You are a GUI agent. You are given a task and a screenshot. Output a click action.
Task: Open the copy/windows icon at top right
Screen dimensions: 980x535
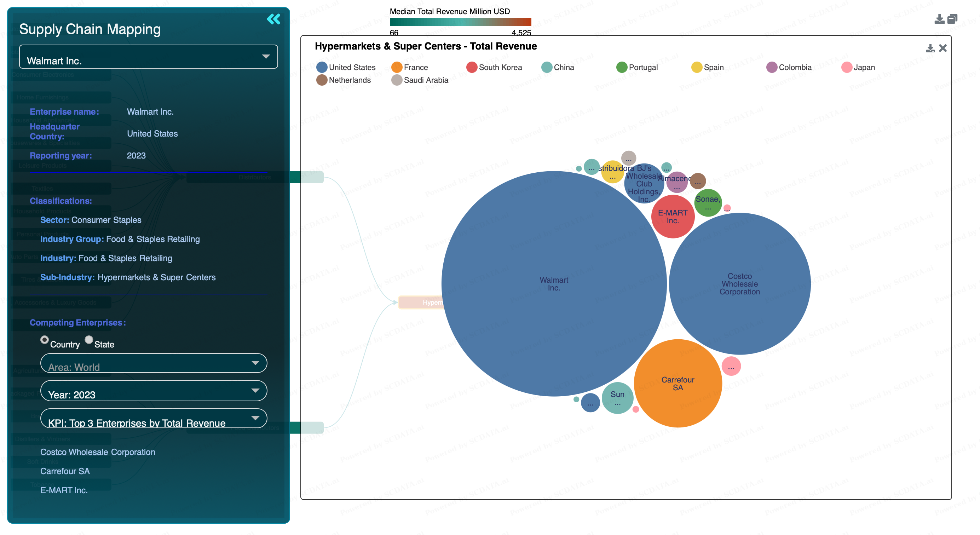[952, 19]
